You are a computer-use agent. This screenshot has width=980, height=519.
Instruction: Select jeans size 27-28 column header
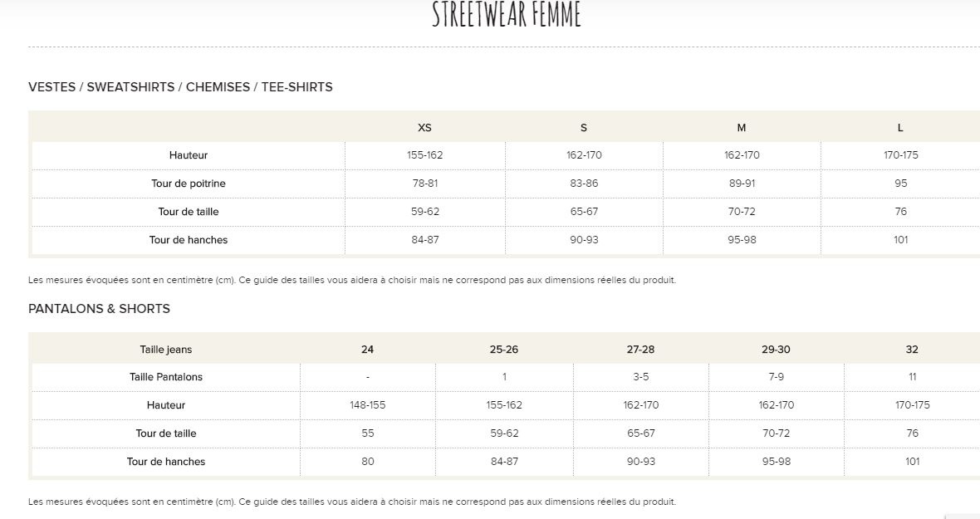[x=640, y=350]
